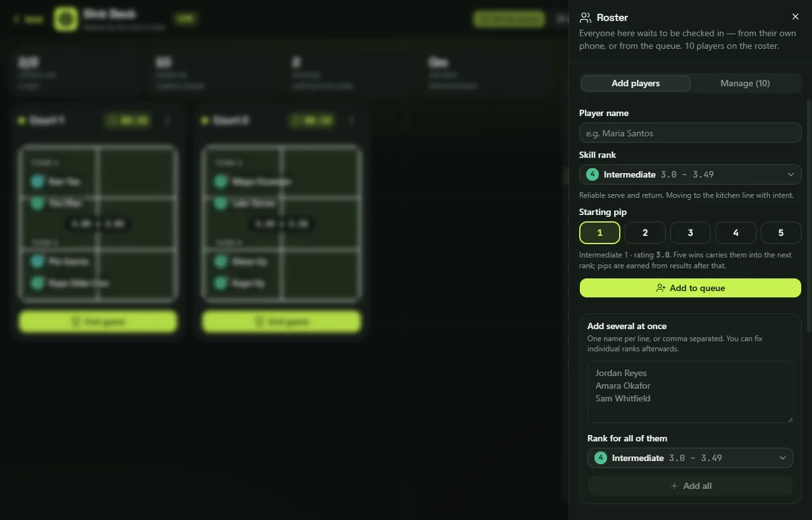
Task: Focus the Player name input field
Action: (x=690, y=133)
